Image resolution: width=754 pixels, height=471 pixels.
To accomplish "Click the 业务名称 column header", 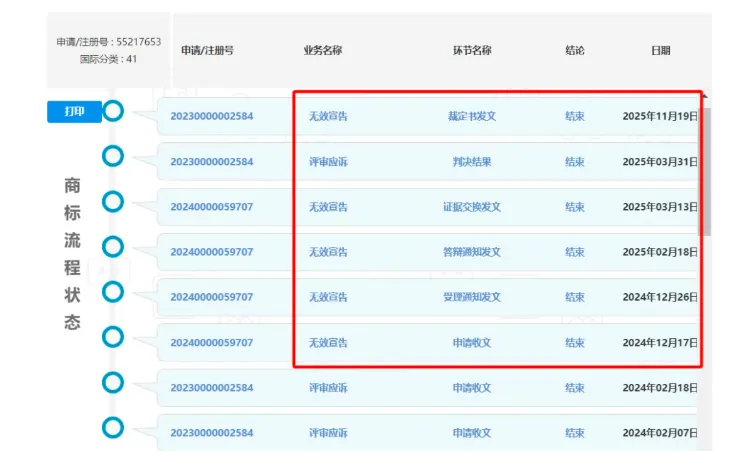I will (323, 51).
